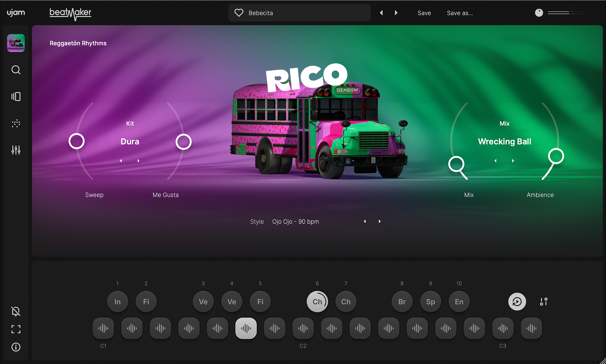Image resolution: width=606 pixels, height=364 pixels.
Task: Select the highlighted waveform pad in row C2
Action: 246,328
